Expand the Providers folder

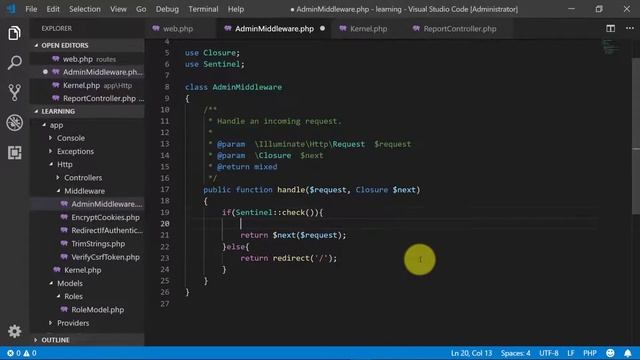click(x=87, y=323)
